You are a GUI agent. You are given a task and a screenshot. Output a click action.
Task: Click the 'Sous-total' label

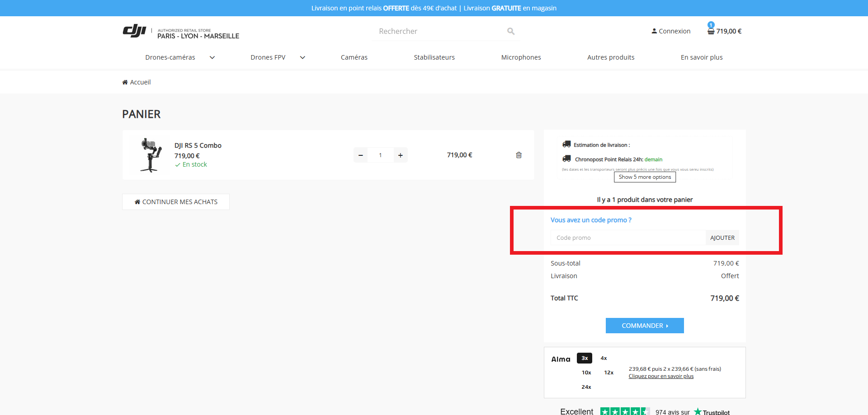pos(566,263)
